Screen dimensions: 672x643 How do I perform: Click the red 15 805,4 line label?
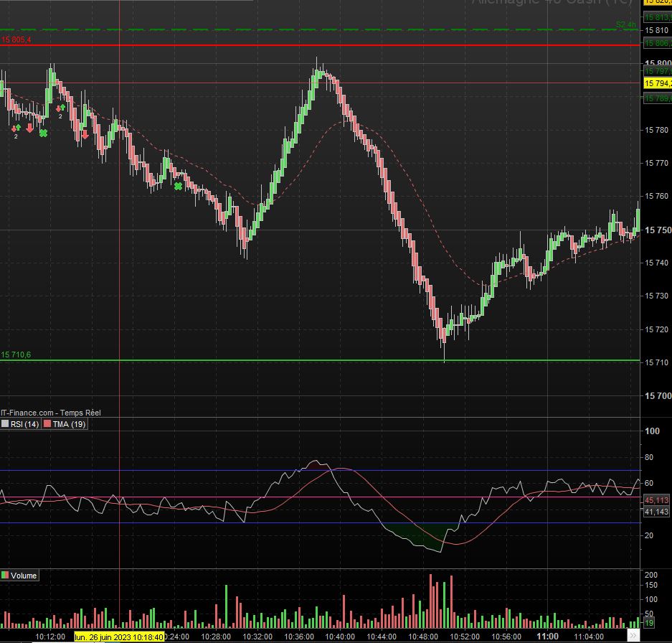(x=16, y=40)
